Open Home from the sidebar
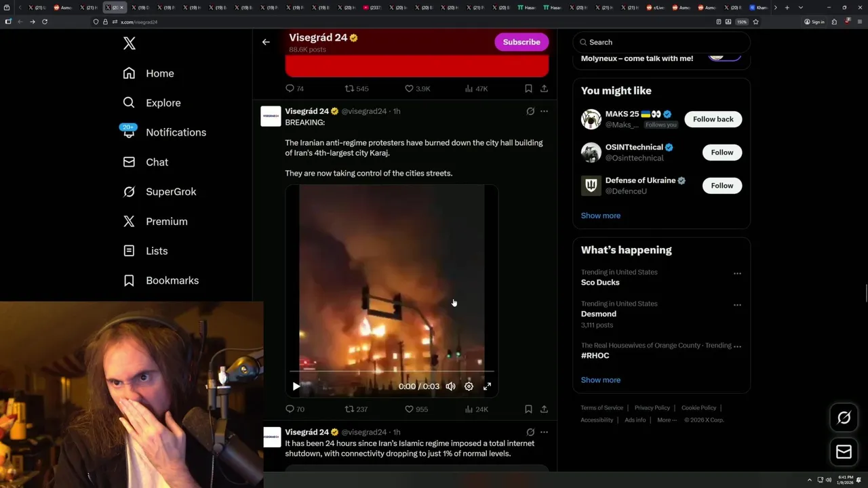The width and height of the screenshot is (868, 488). [149, 73]
